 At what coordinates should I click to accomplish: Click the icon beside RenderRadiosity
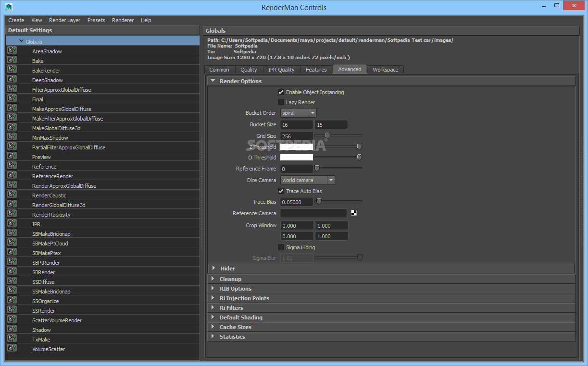coord(12,214)
